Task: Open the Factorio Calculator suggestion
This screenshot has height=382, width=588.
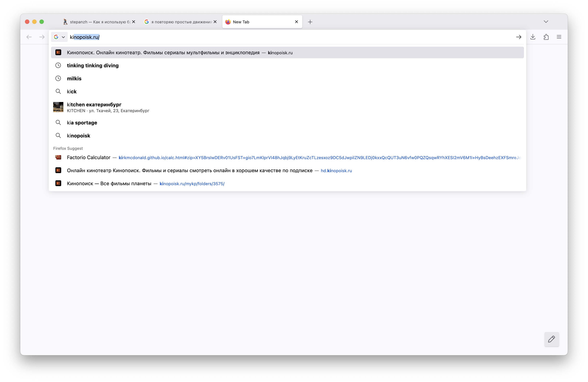Action: [287, 157]
